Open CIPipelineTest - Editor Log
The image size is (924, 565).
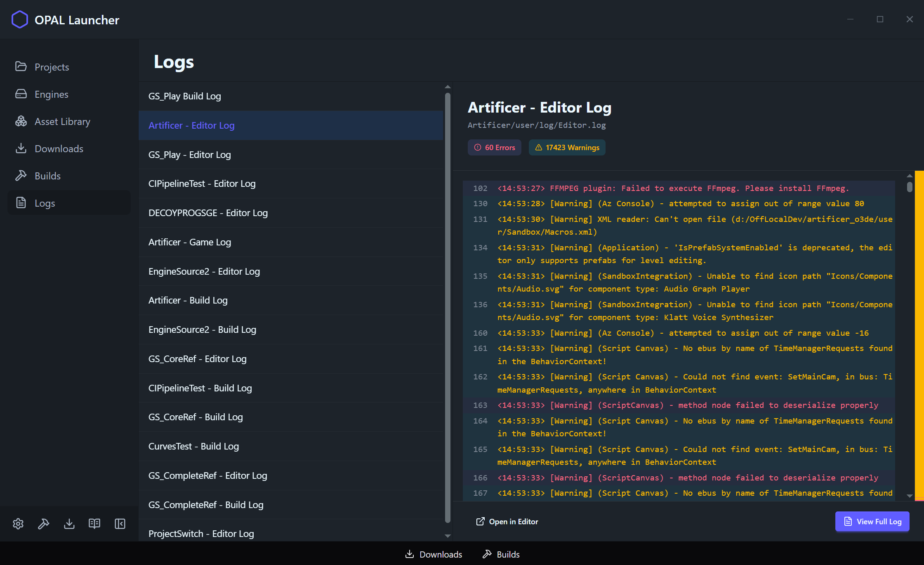pyautogui.click(x=291, y=184)
